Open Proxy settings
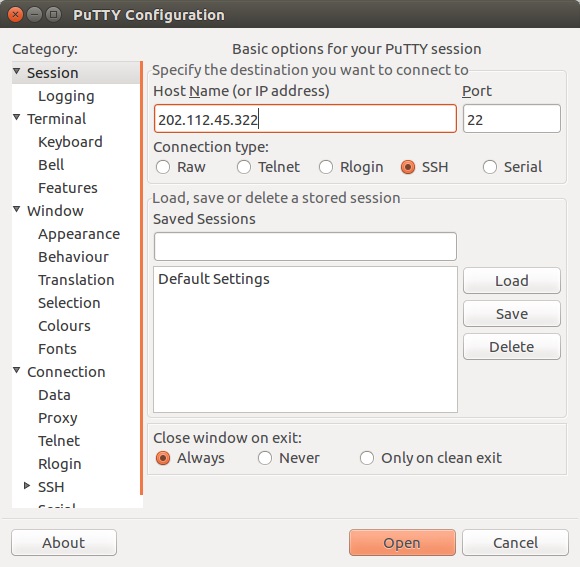This screenshot has height=567, width=580. 58,418
